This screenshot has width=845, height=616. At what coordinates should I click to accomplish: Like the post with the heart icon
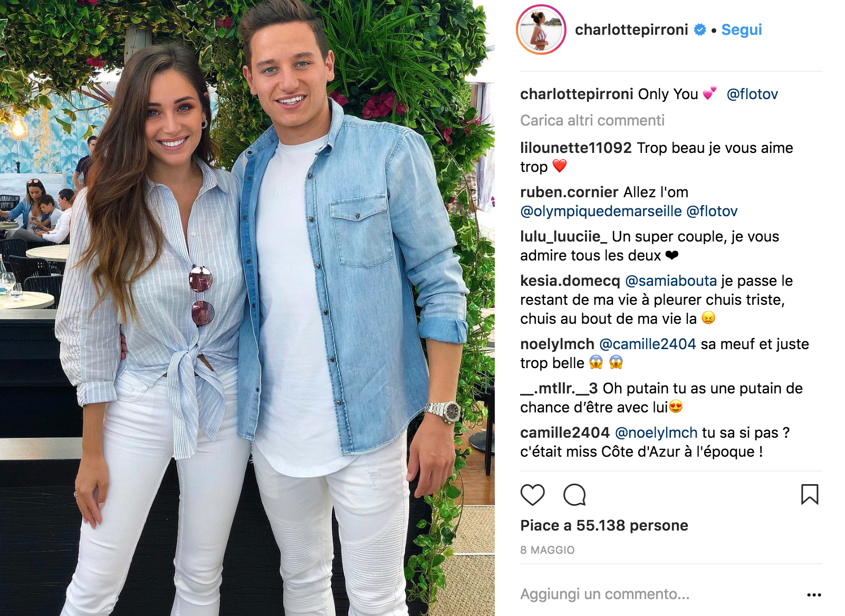pyautogui.click(x=532, y=495)
